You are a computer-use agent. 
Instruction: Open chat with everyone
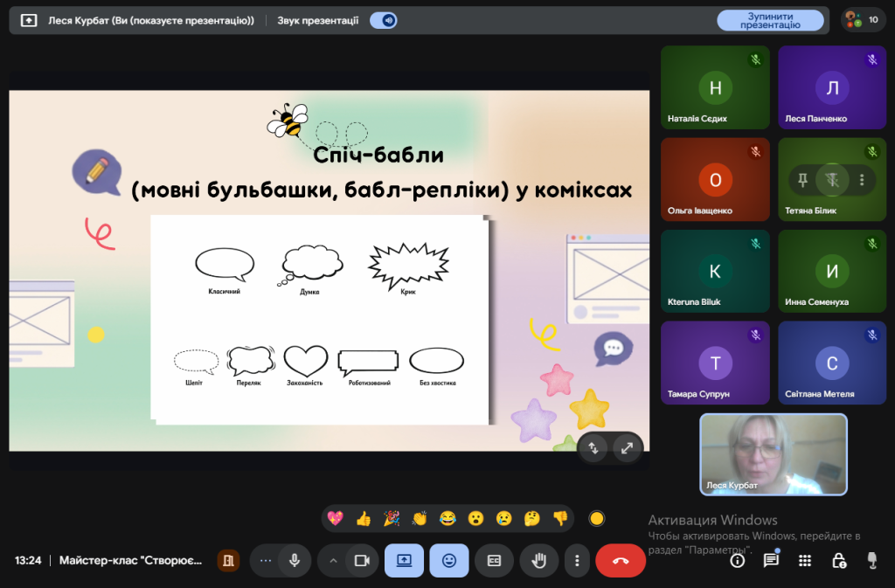tap(771, 561)
